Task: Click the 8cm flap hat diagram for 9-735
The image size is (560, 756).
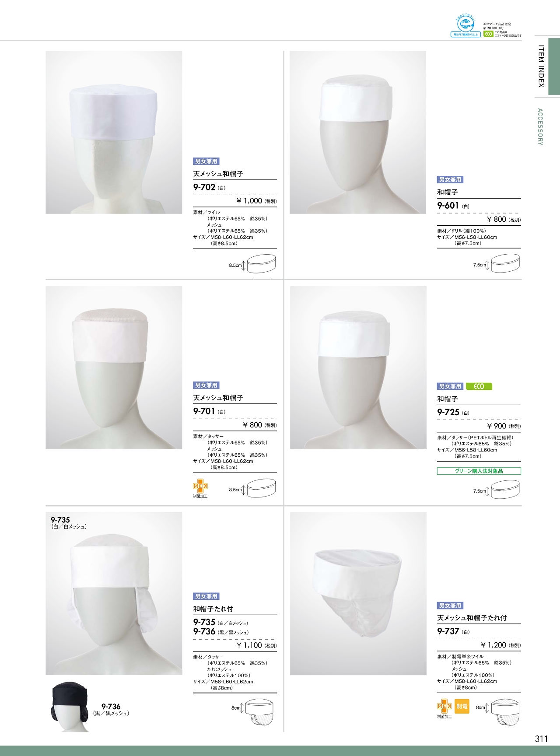Action: [262, 712]
